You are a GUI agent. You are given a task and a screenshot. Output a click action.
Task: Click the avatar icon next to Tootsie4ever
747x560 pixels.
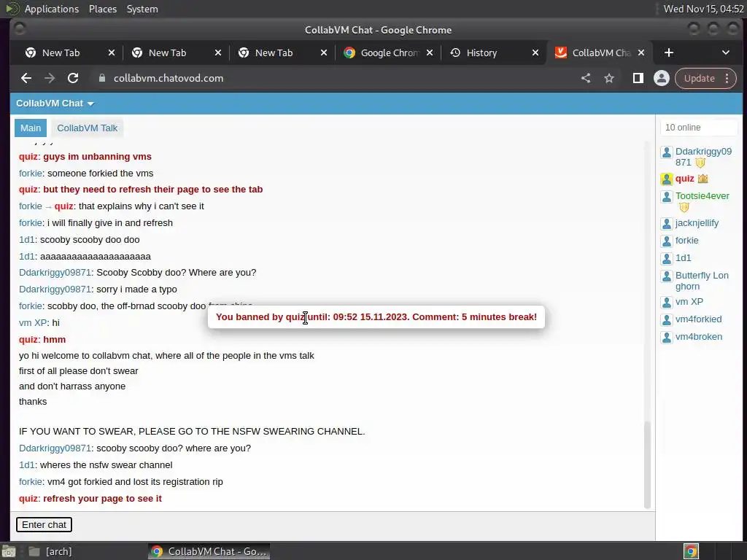point(667,197)
